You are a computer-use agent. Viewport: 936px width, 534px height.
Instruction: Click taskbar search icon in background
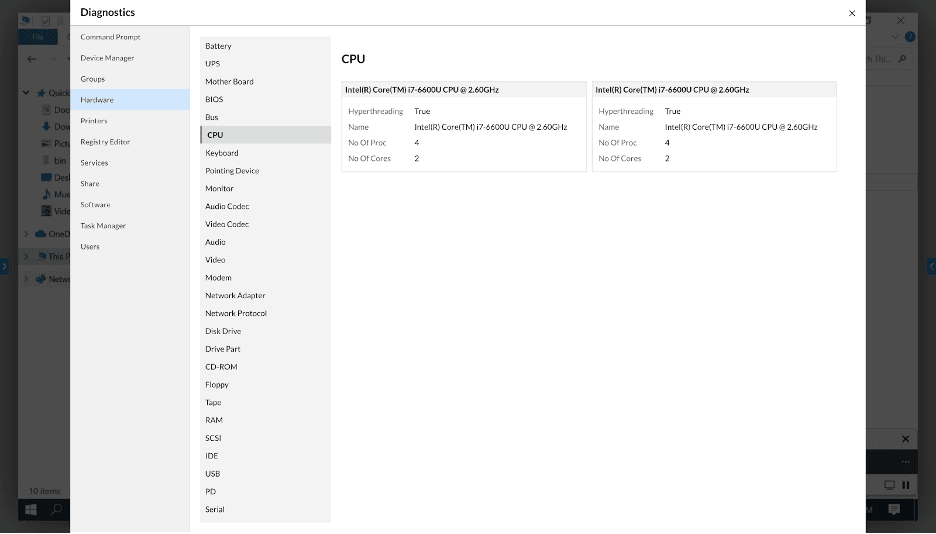point(56,510)
